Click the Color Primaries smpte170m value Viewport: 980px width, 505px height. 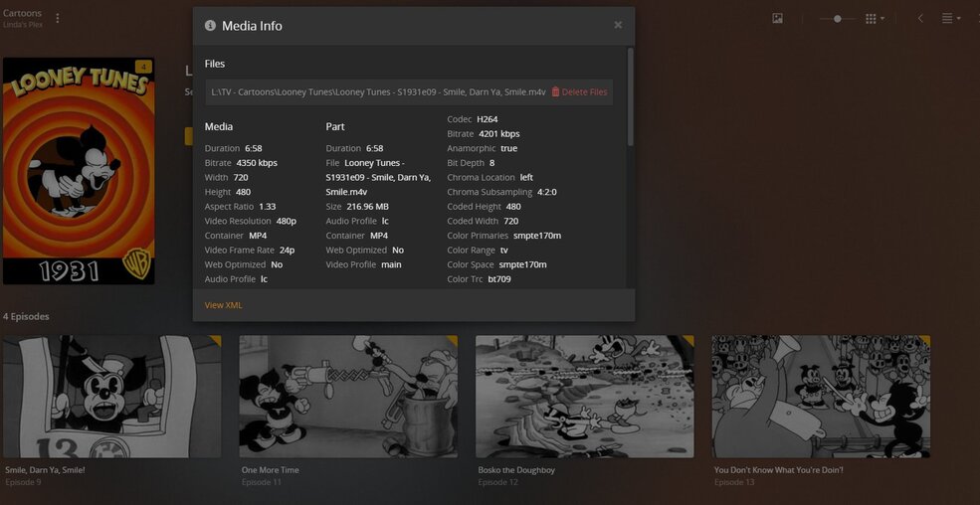click(537, 236)
